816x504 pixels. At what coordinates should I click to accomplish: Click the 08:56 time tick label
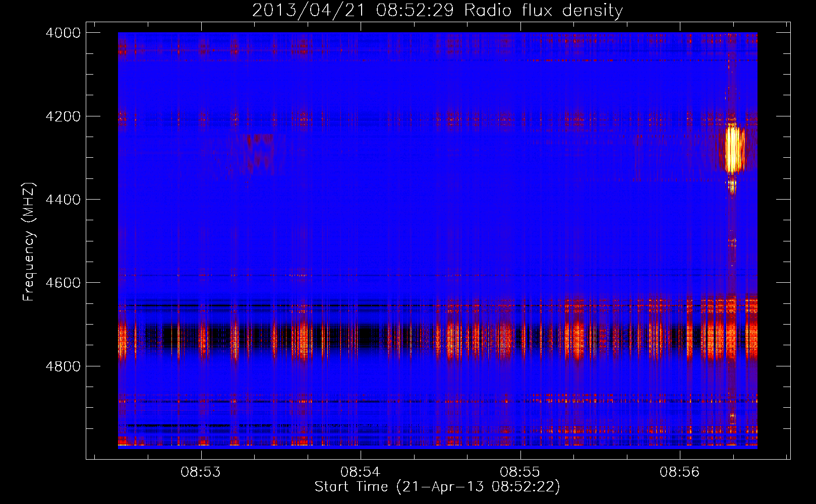pyautogui.click(x=680, y=472)
